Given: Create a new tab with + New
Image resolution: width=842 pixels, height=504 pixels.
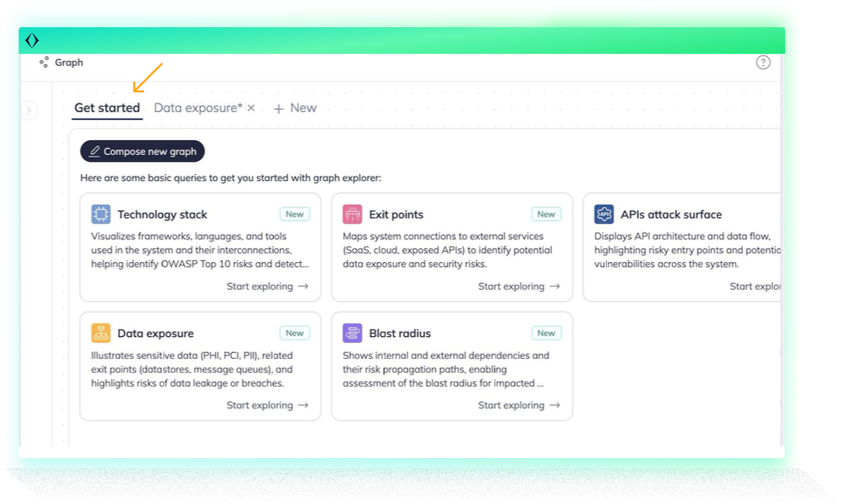Looking at the screenshot, I should point(296,108).
